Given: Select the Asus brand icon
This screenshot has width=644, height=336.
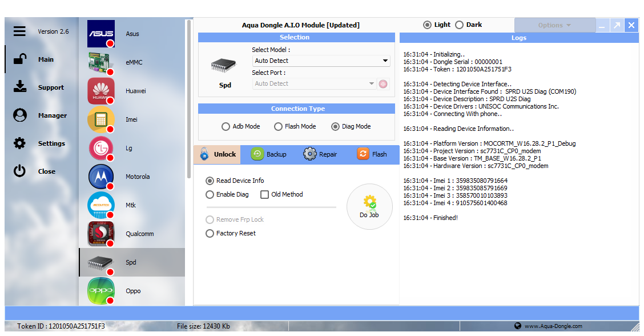Looking at the screenshot, I should (101, 34).
